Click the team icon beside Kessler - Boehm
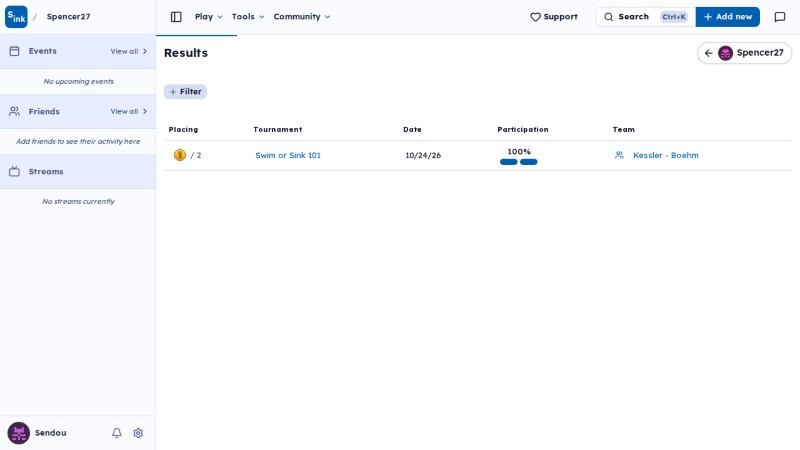This screenshot has width=800, height=450. coord(619,155)
